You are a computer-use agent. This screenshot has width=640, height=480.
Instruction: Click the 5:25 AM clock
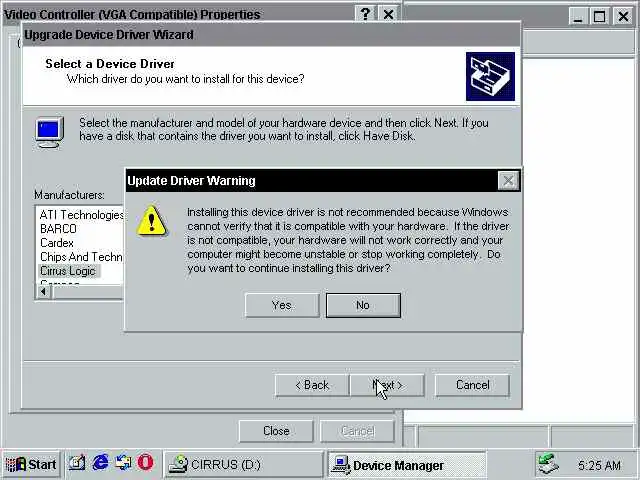[599, 465]
